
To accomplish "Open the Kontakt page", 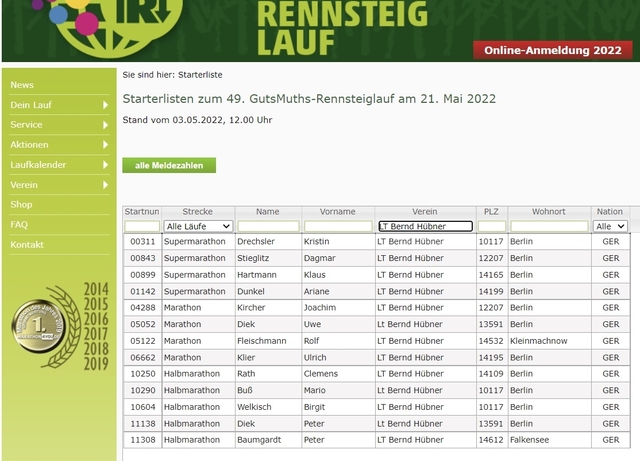I will click(27, 245).
